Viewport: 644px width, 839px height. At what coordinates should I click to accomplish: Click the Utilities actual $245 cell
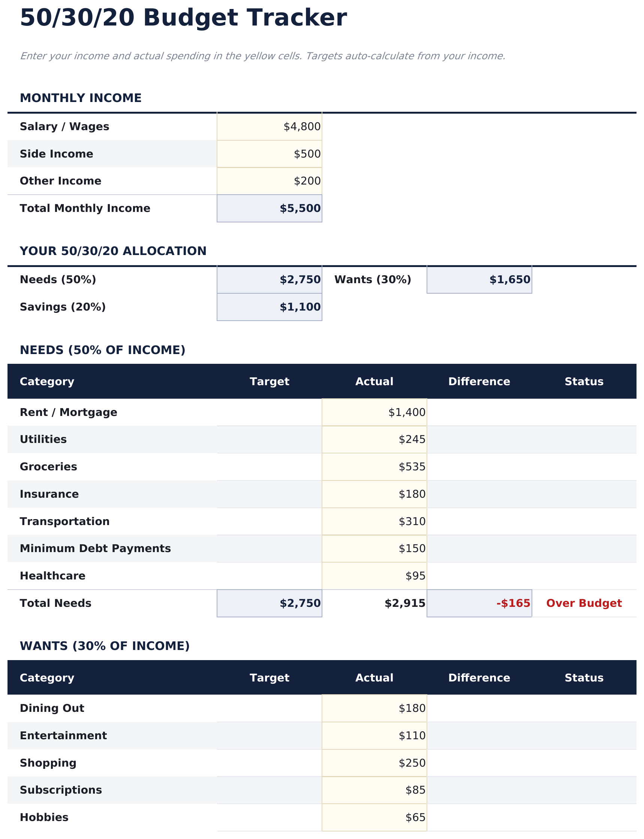pyautogui.click(x=374, y=440)
